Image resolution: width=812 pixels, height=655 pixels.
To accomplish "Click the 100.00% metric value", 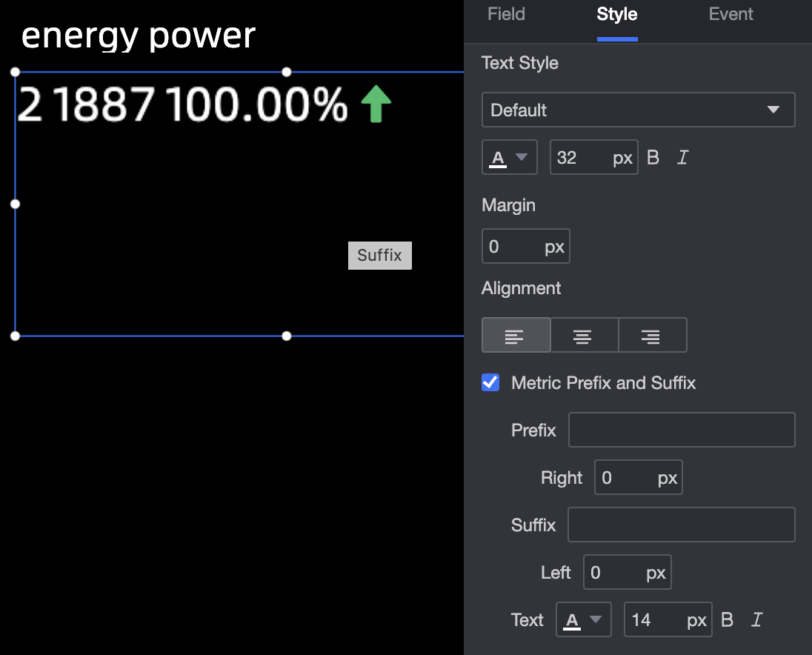I will (257, 104).
